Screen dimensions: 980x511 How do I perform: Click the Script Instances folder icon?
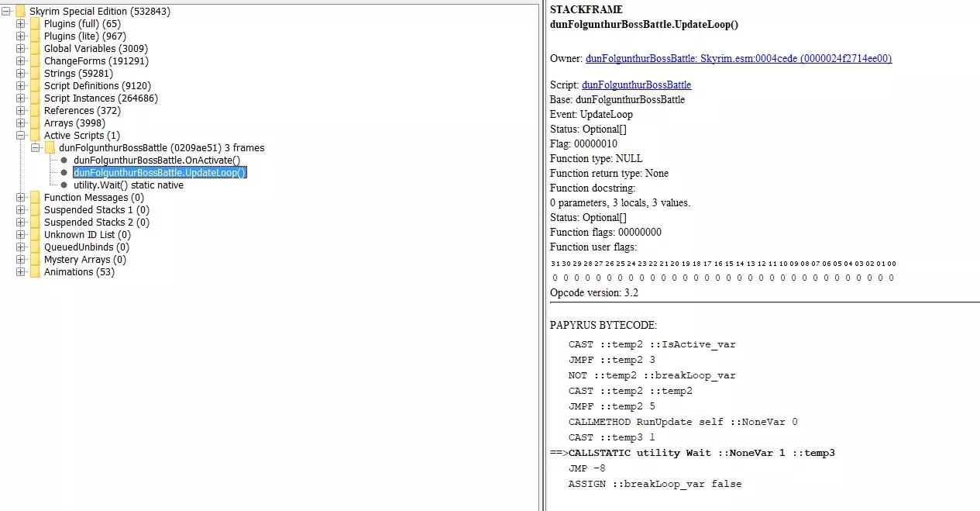point(35,98)
